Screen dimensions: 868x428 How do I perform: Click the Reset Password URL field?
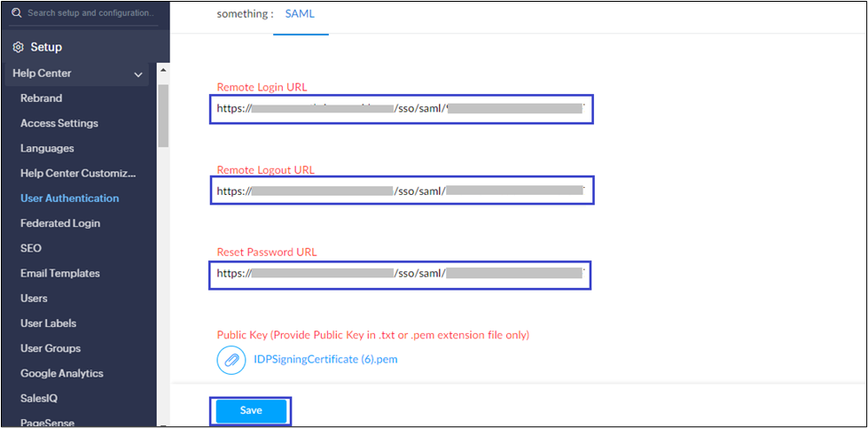point(401,274)
